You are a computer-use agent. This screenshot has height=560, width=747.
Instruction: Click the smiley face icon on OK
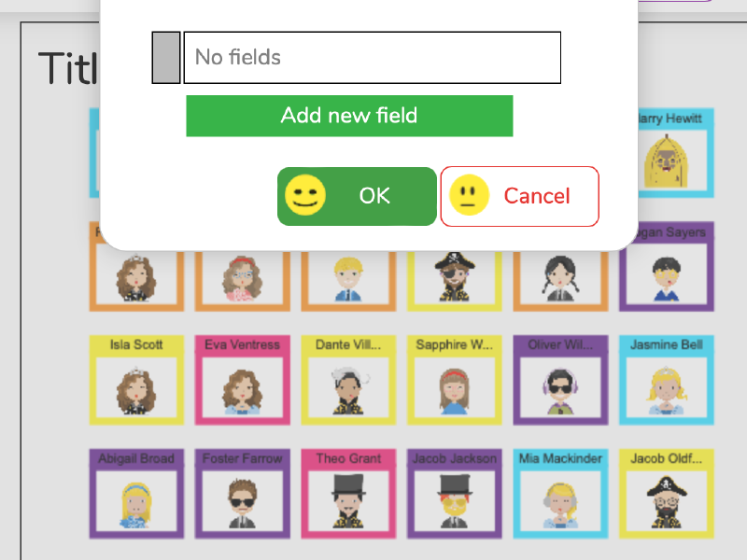pos(305,195)
